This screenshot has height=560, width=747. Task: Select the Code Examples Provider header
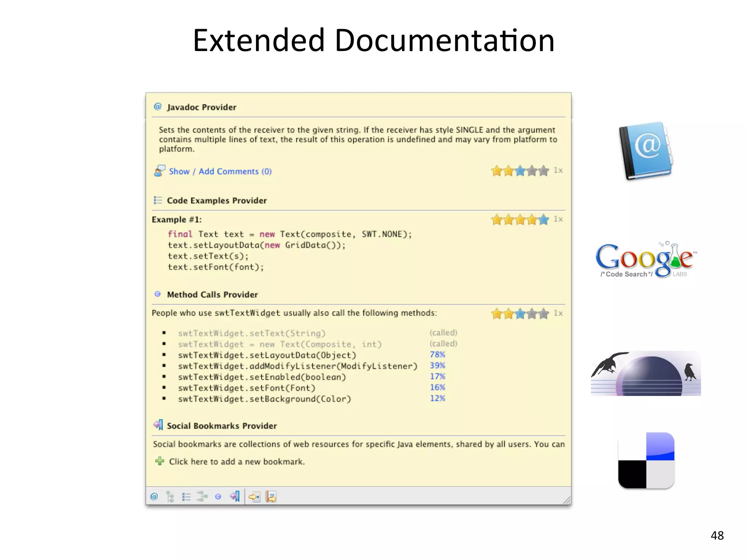tap(217, 201)
